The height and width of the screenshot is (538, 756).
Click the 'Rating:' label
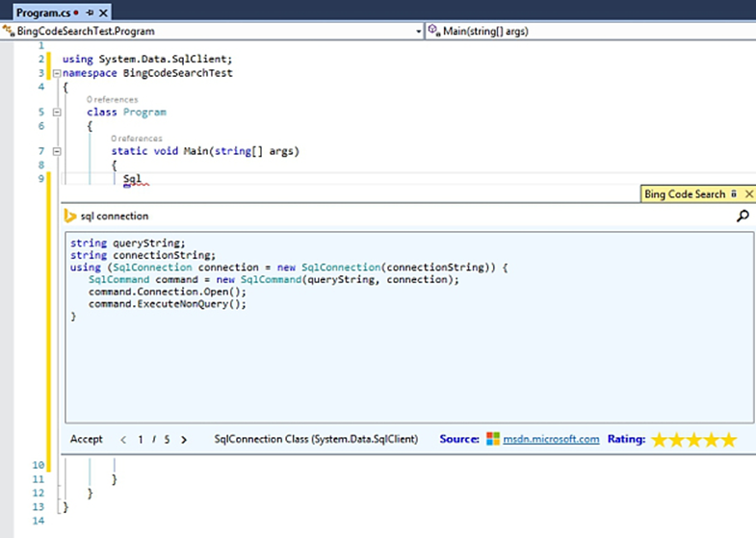[x=626, y=439]
